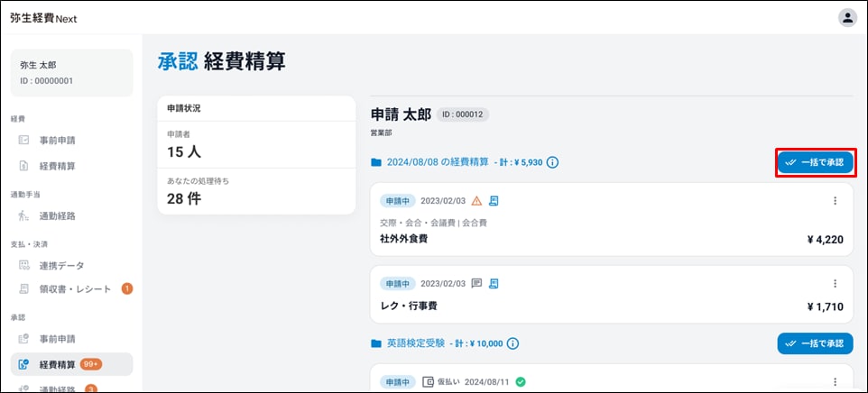Click 申請中 status on レク・行事費 card

398,284
